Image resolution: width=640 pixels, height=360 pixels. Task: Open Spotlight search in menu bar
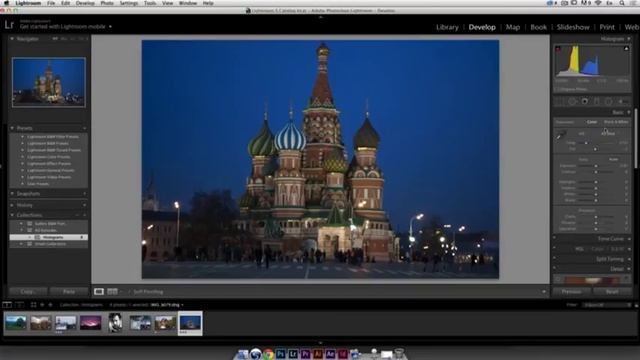pyautogui.click(x=622, y=3)
